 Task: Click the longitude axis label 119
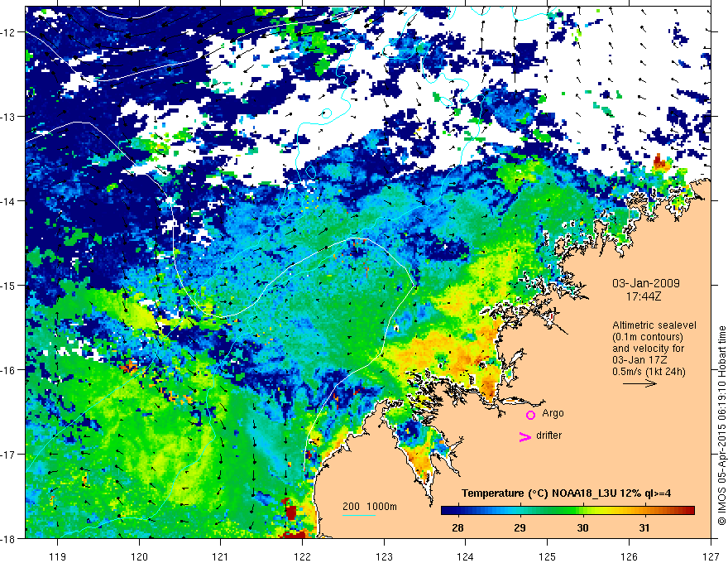(58, 556)
